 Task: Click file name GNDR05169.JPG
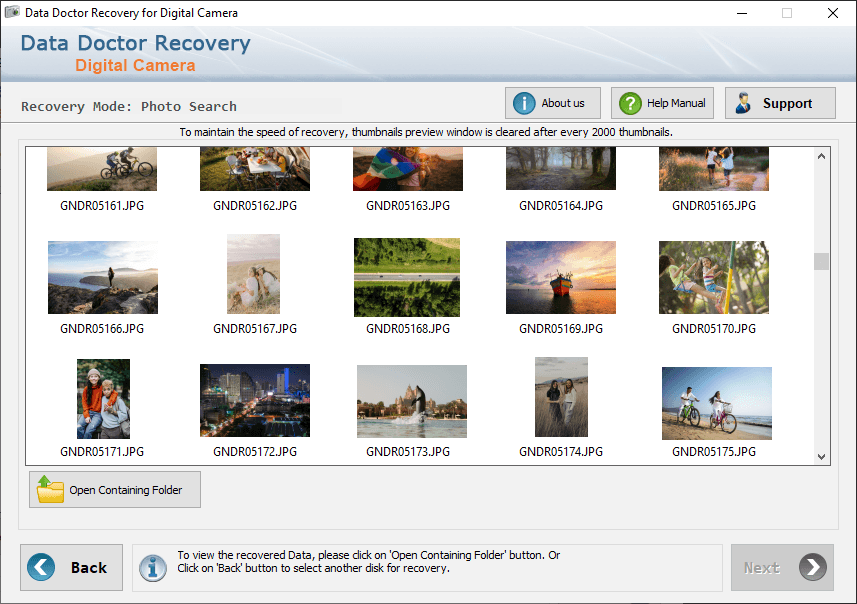pos(561,329)
